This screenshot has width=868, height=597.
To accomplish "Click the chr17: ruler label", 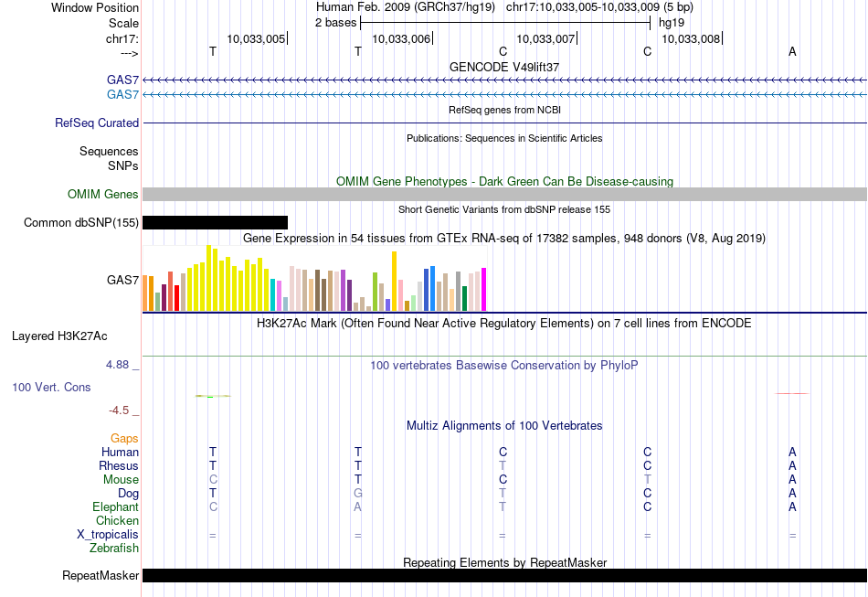I will click(122, 38).
